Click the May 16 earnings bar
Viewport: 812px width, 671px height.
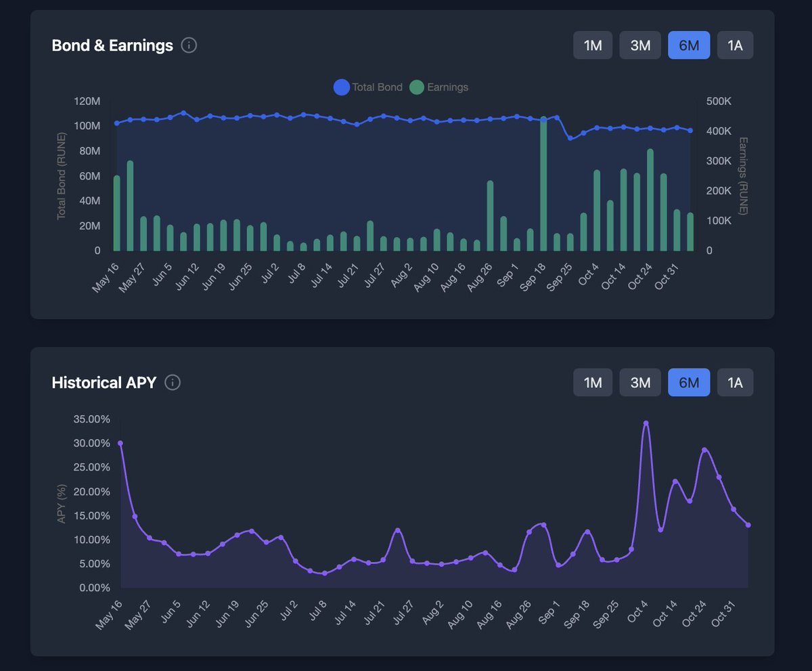point(116,213)
